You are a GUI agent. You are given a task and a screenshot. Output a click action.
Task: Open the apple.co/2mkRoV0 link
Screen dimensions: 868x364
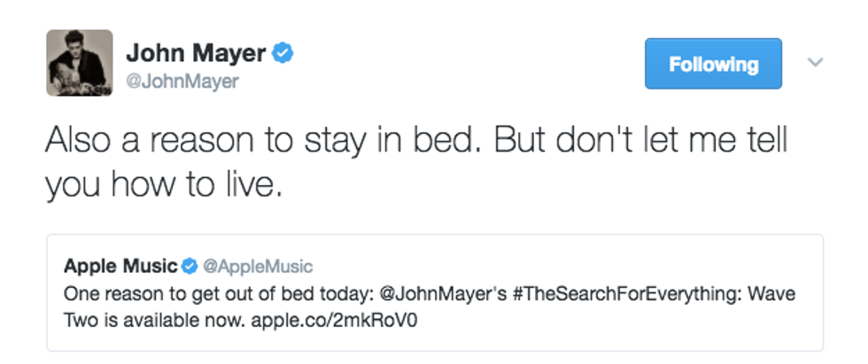[349, 319]
